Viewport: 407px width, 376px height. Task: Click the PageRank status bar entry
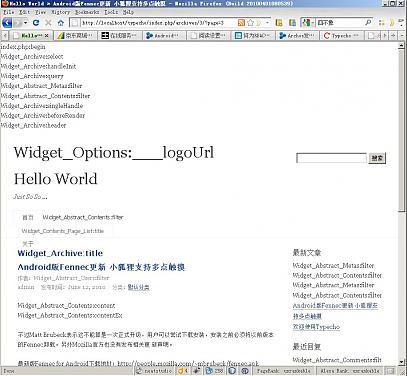tap(284, 371)
